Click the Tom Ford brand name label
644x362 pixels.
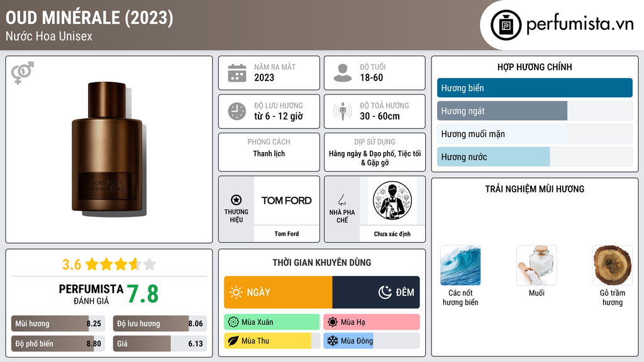287,234
